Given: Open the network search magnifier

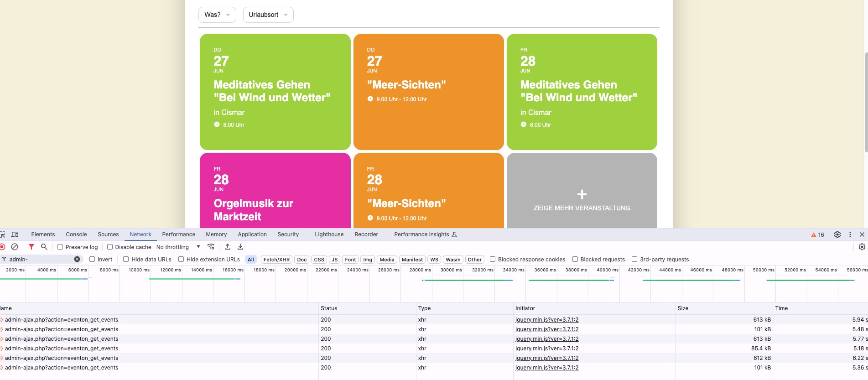Looking at the screenshot, I should click(44, 247).
